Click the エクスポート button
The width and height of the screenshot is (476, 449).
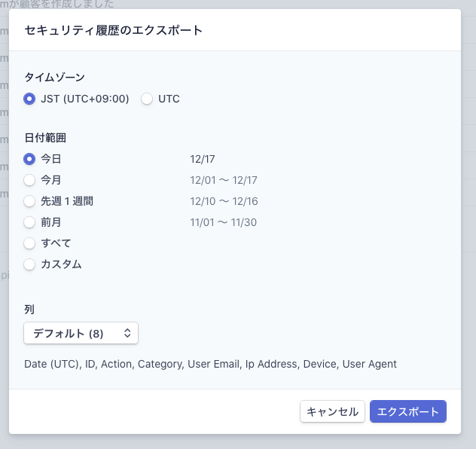408,411
